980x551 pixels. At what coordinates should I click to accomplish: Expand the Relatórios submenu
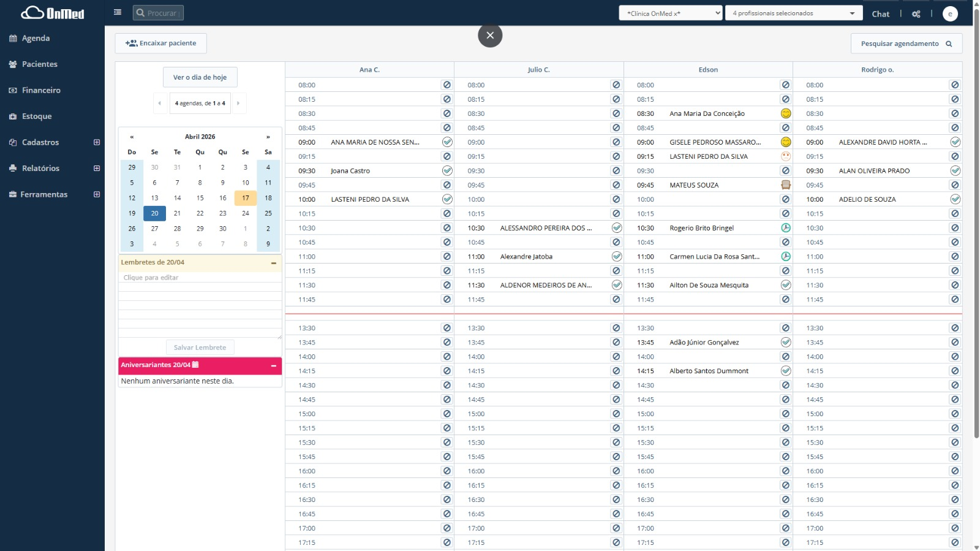click(x=97, y=168)
